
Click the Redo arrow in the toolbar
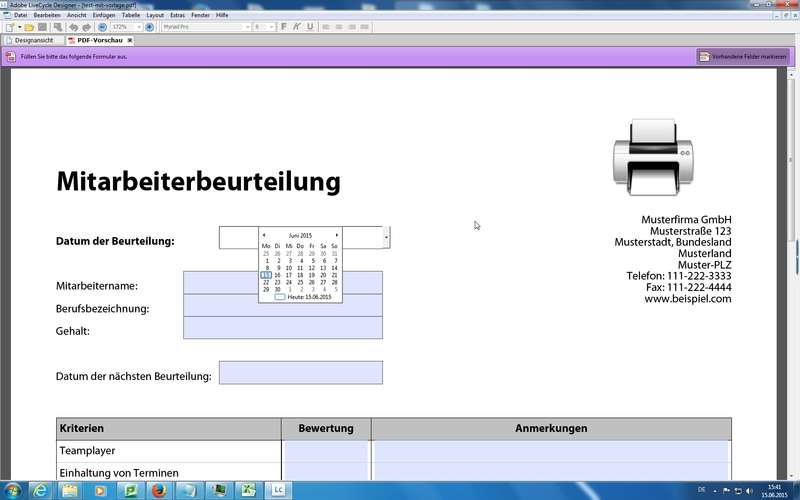pos(86,27)
